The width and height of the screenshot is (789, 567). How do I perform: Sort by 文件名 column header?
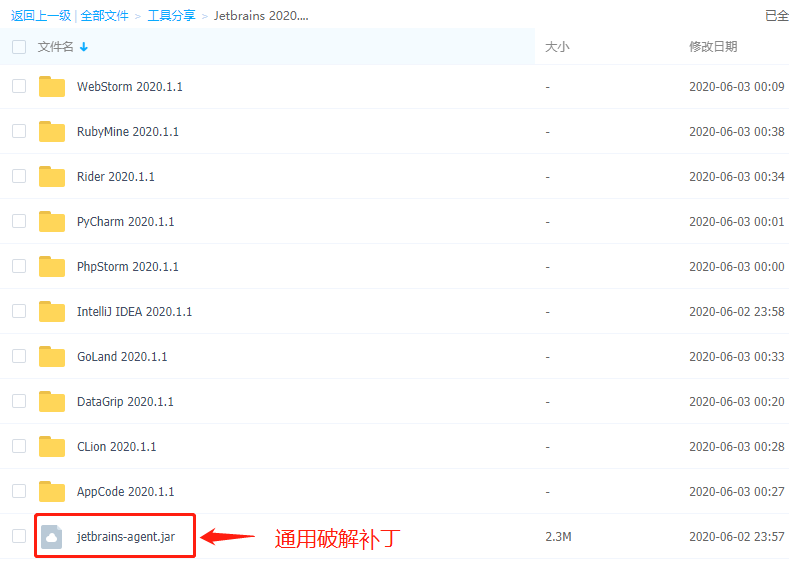pyautogui.click(x=55, y=47)
